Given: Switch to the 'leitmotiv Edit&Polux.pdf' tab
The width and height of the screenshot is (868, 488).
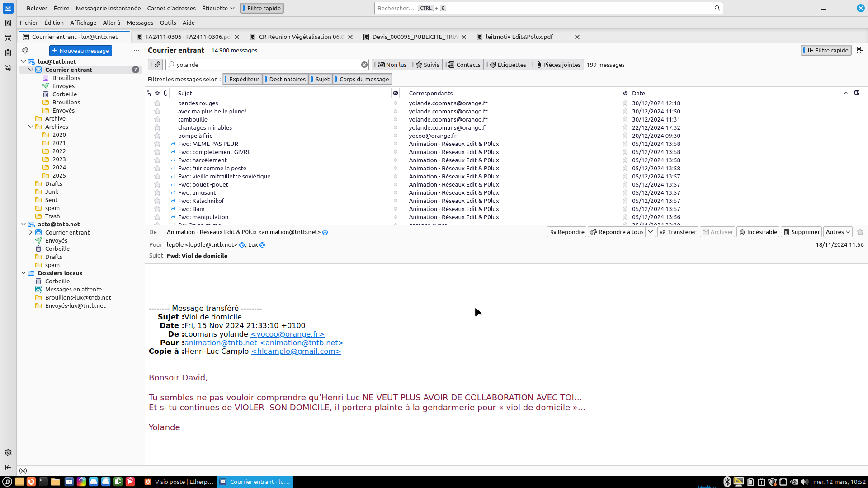Looking at the screenshot, I should pos(519,37).
